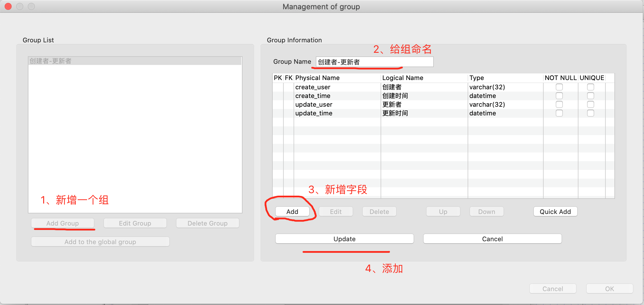Click the OK button at bottom right

click(609, 288)
